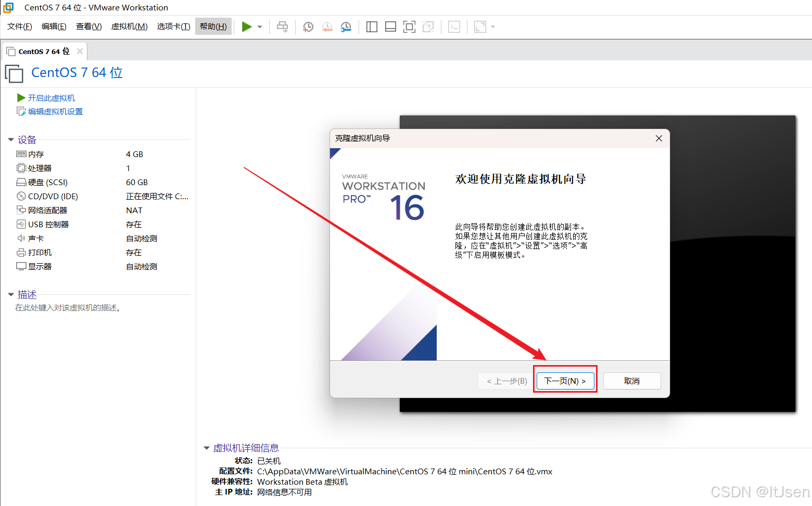
Task: Open the 虚拟机(M) menu
Action: 130,27
